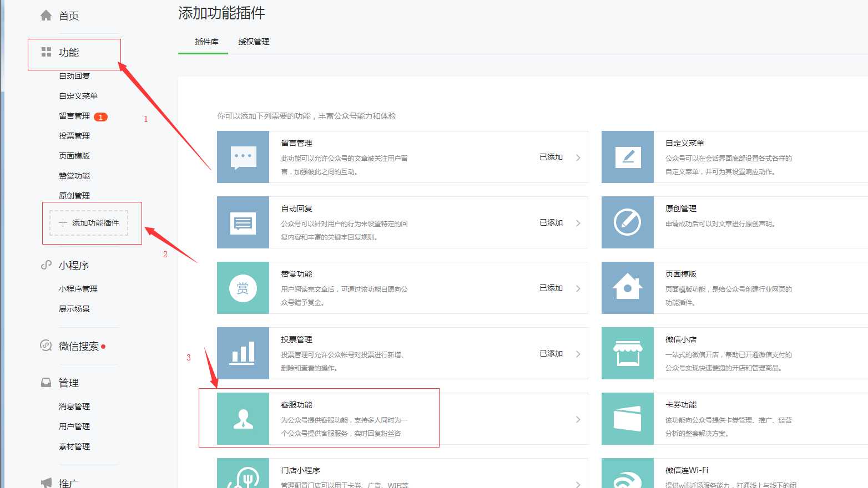Click the 门店小程序 fork icon

click(x=243, y=474)
